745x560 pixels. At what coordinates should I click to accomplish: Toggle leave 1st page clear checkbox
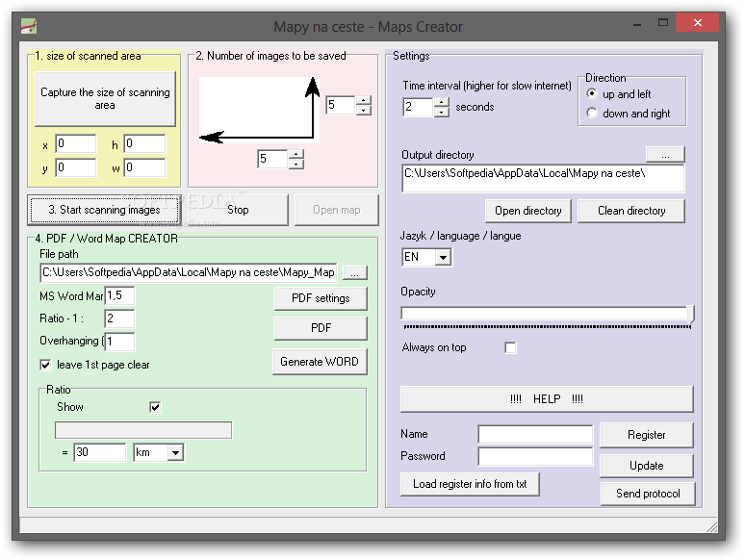pyautogui.click(x=45, y=365)
